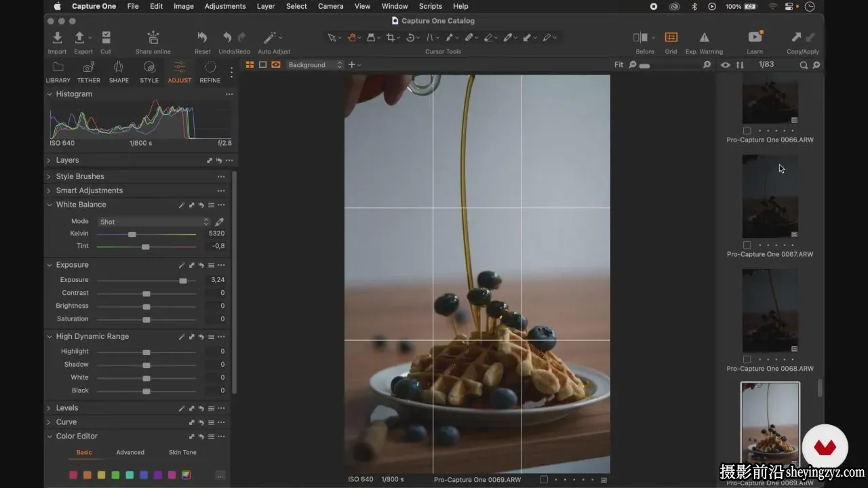
Task: Click the Exposure value field 3,24
Action: [x=218, y=280]
